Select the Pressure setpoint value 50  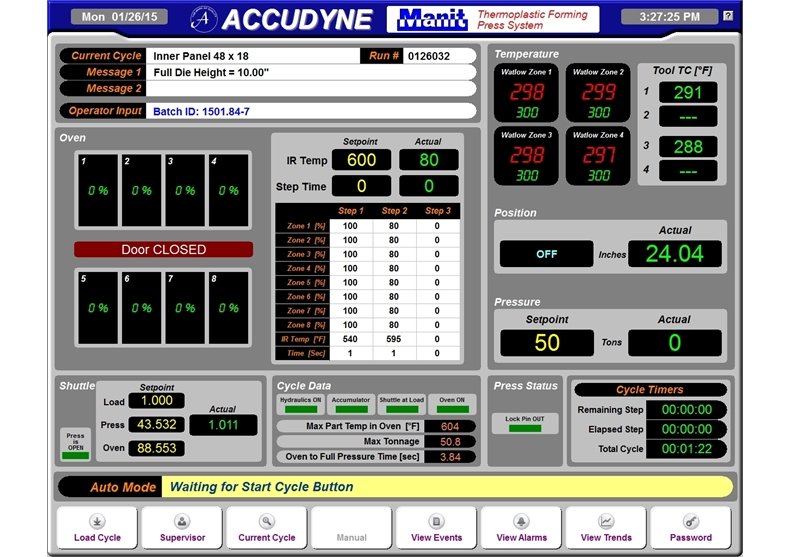pyautogui.click(x=547, y=342)
